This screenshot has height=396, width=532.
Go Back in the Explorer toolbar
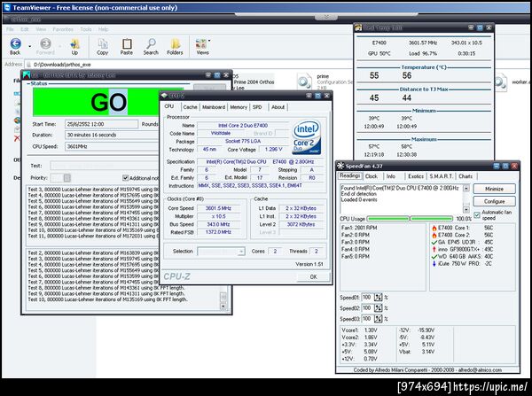point(15,47)
